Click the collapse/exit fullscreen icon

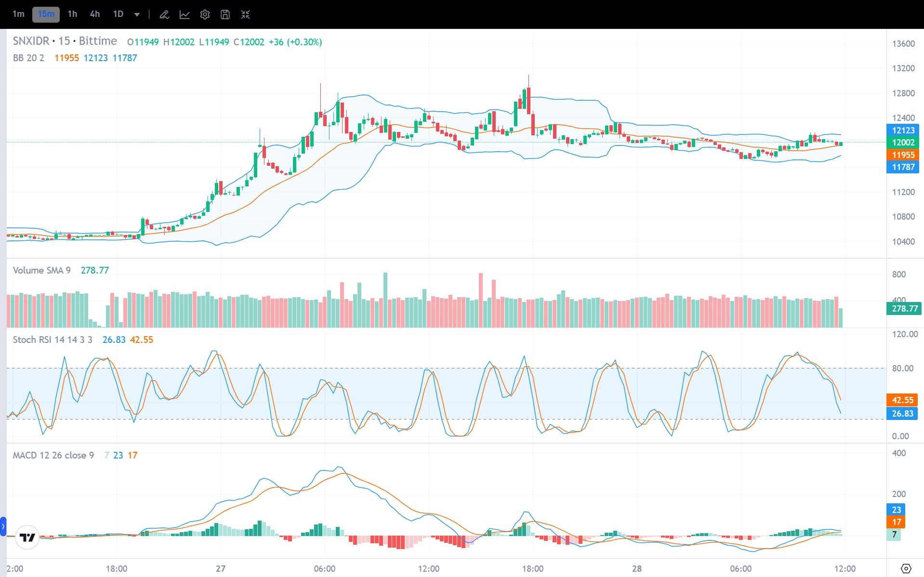tap(245, 14)
